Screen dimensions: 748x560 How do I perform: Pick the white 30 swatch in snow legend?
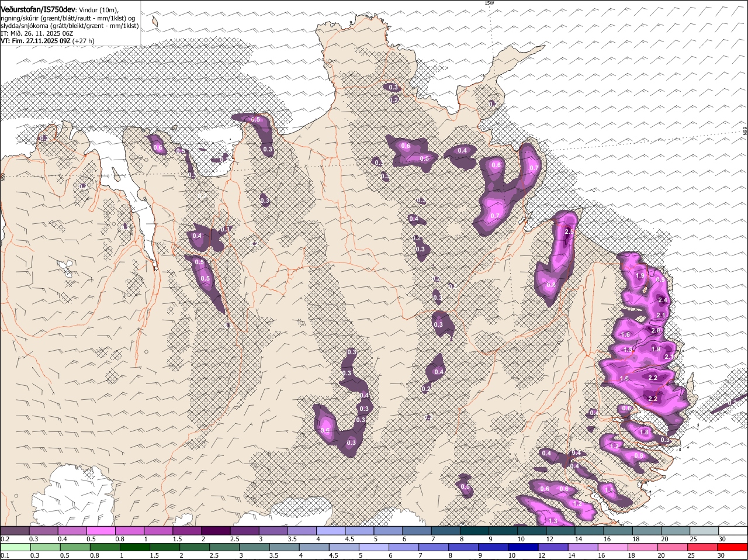click(x=733, y=531)
